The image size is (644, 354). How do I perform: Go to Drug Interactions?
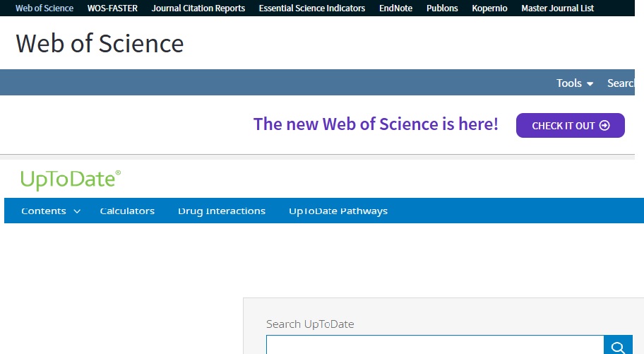222,211
